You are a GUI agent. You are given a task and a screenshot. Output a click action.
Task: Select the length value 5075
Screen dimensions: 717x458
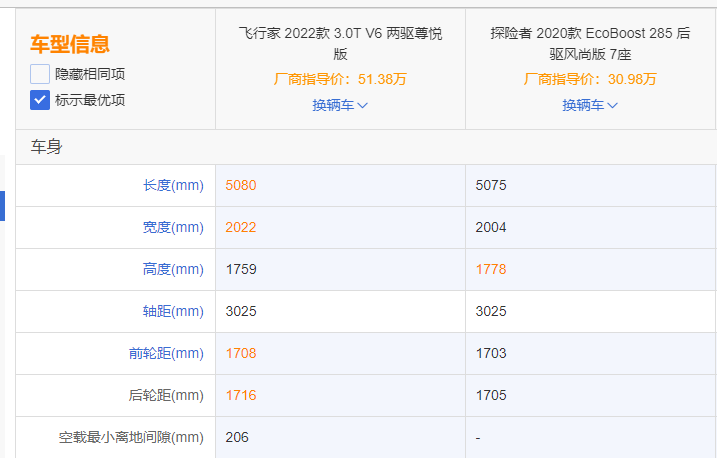(491, 185)
